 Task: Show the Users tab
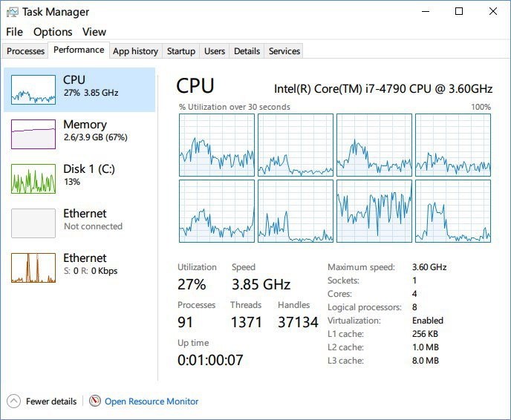pos(215,51)
